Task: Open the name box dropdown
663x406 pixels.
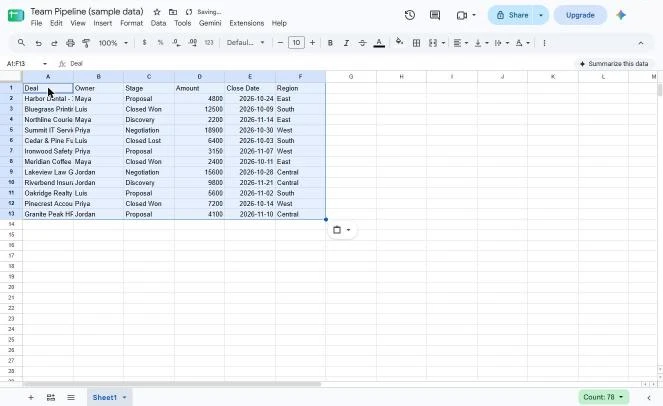Action: (x=45, y=63)
